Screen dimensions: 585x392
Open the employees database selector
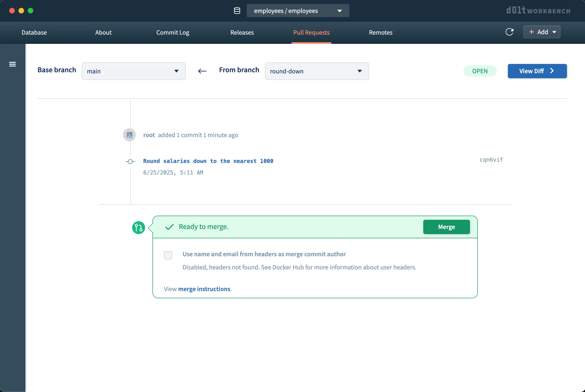tap(298, 10)
